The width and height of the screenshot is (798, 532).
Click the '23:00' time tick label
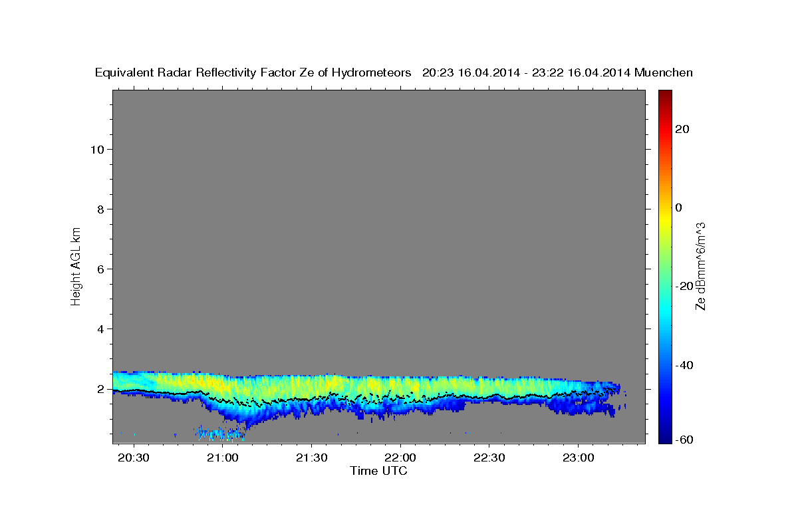[578, 458]
